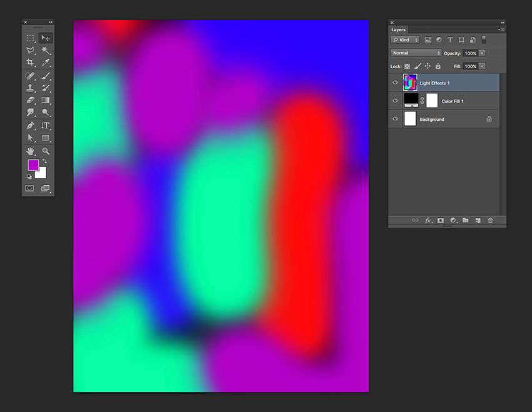Select the Brush tool

pyautogui.click(x=46, y=76)
